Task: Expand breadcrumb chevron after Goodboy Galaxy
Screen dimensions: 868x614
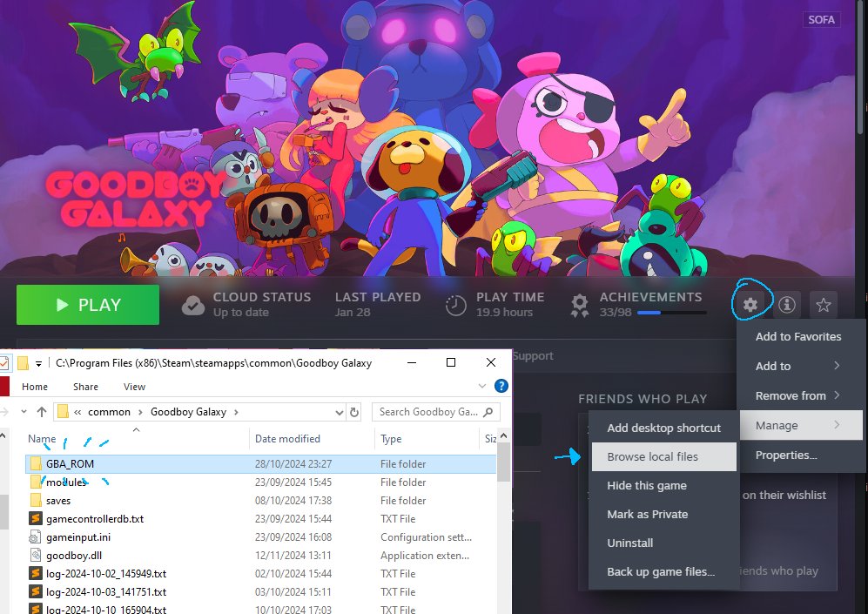Action: click(x=237, y=412)
